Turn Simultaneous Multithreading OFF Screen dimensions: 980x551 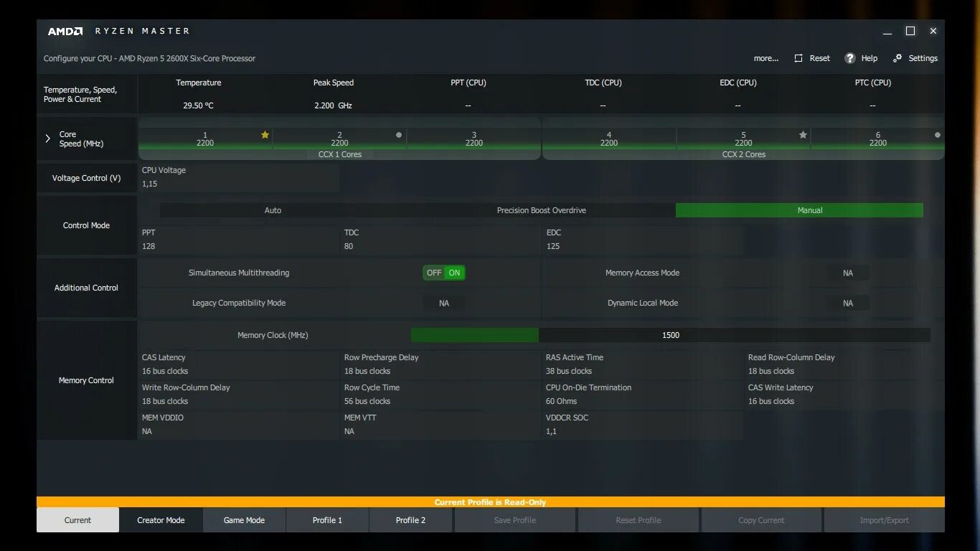click(434, 273)
